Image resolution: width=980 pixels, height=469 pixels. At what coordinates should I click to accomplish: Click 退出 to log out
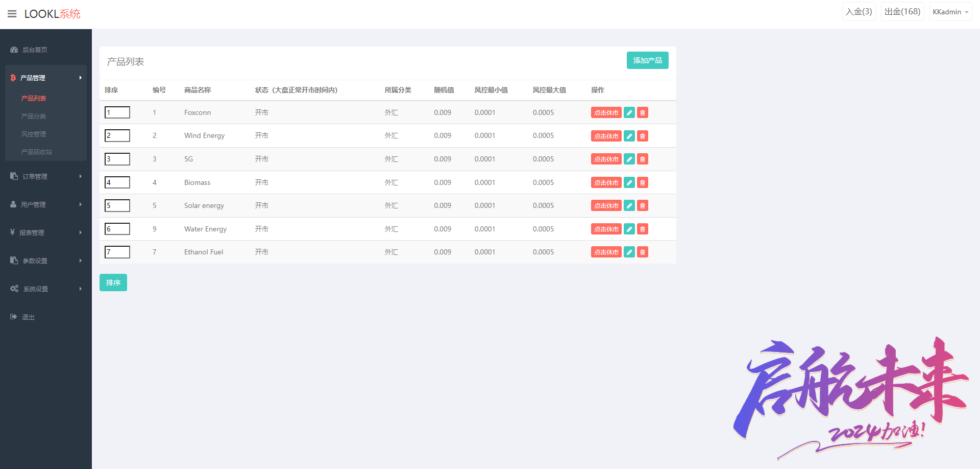28,317
